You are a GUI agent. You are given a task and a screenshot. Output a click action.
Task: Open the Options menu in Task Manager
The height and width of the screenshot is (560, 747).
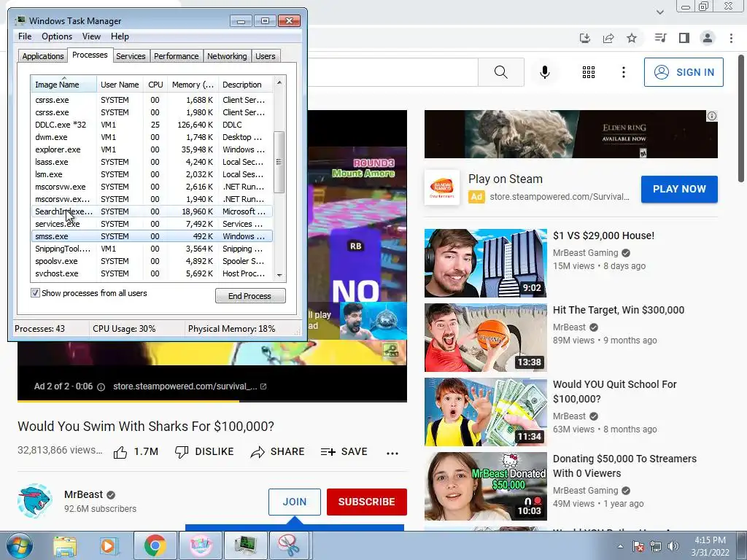coord(57,36)
